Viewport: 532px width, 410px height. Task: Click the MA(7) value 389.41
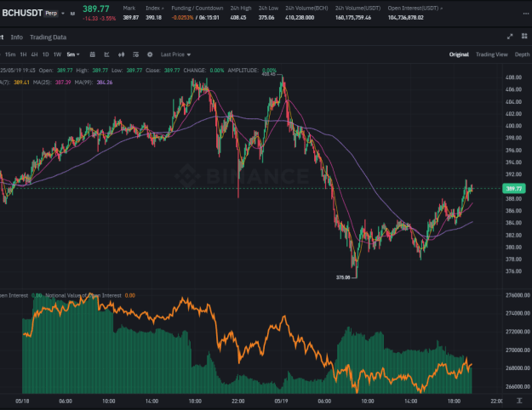pyautogui.click(x=21, y=83)
